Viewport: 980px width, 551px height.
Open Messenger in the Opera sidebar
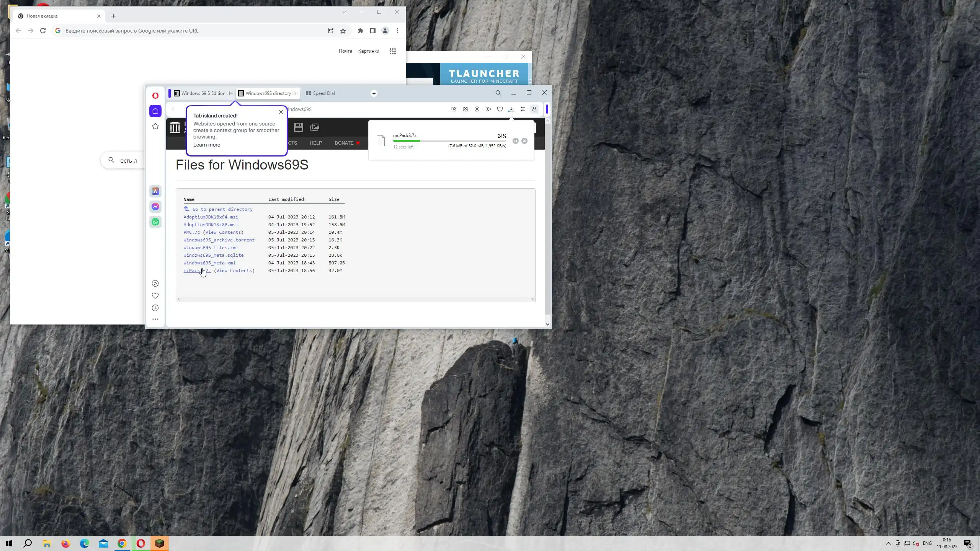[155, 207]
